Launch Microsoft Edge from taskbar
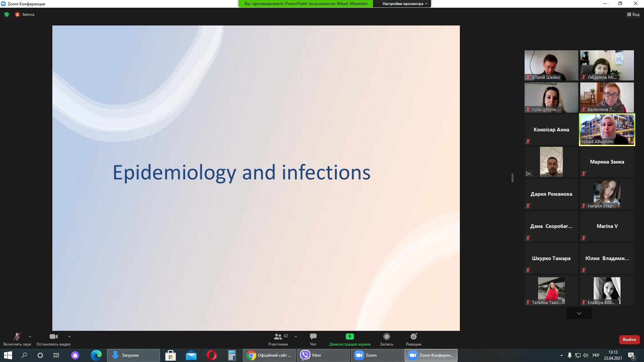 pyautogui.click(x=96, y=355)
